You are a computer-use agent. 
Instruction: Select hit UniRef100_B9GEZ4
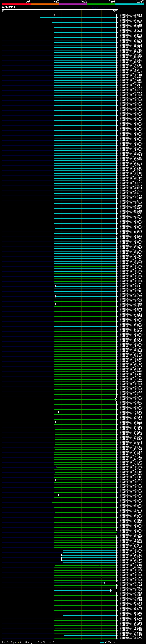(x=131, y=45)
